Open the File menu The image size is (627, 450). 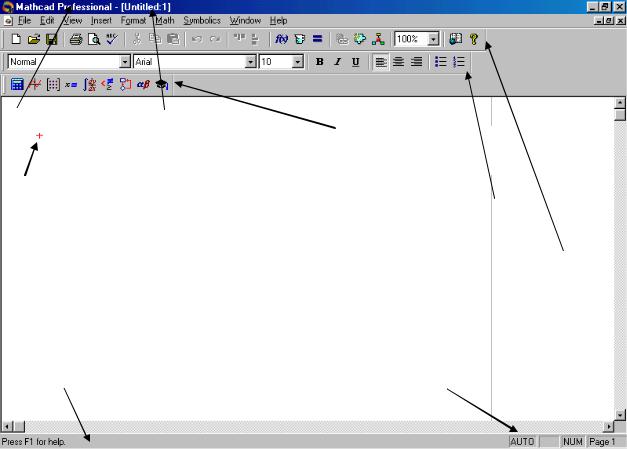(24, 20)
